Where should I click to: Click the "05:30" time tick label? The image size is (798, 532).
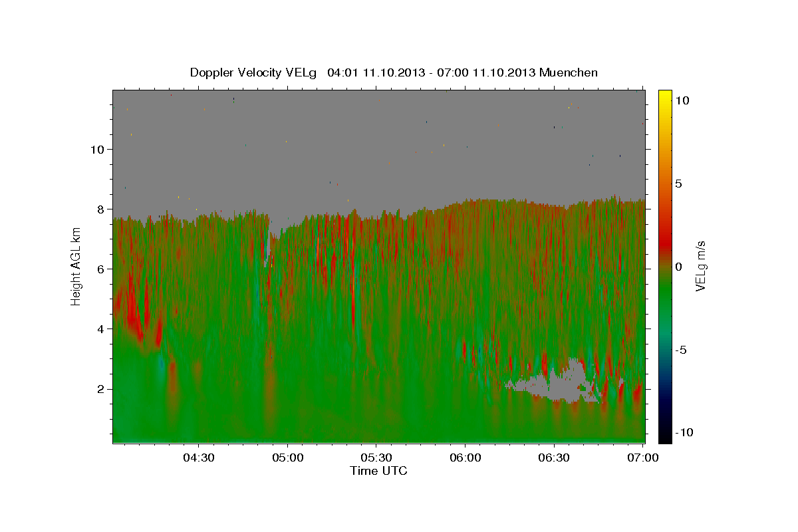(376, 458)
